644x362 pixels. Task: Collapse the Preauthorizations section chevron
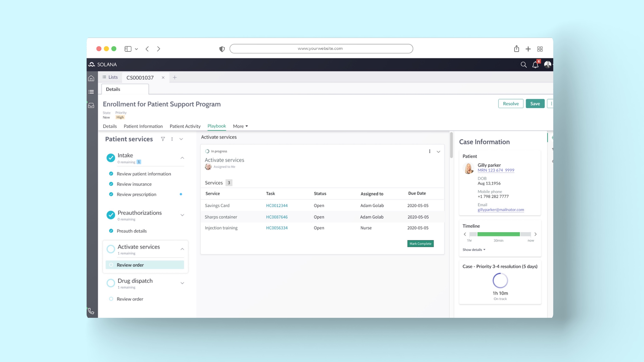(182, 215)
